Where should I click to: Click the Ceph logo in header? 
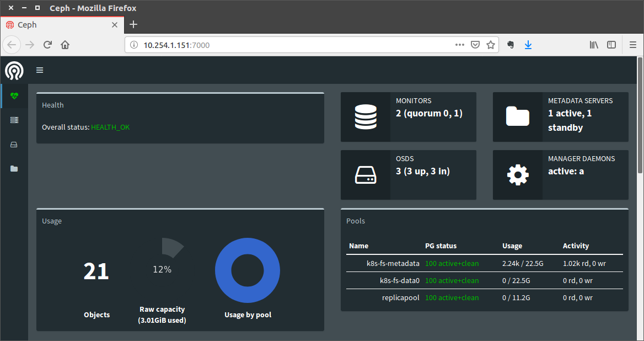pyautogui.click(x=14, y=70)
